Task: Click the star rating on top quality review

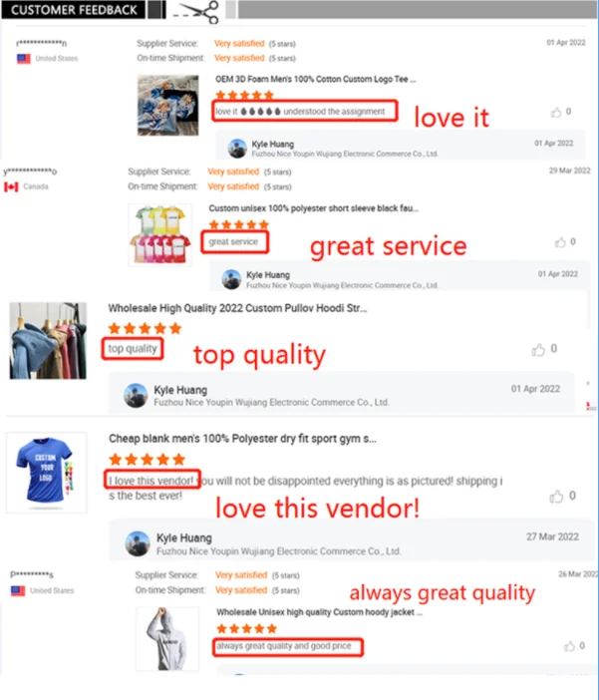Action: pos(146,329)
